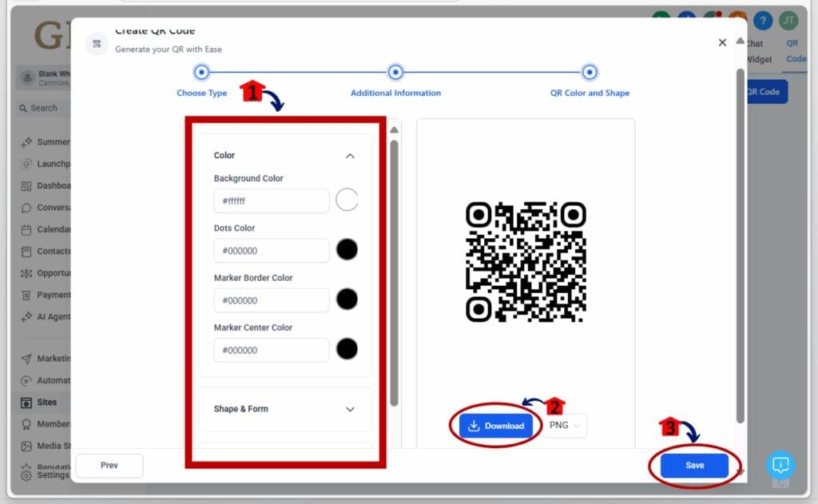Open the Marker Border Color swatch
Image resolution: width=818 pixels, height=504 pixels.
click(x=347, y=299)
